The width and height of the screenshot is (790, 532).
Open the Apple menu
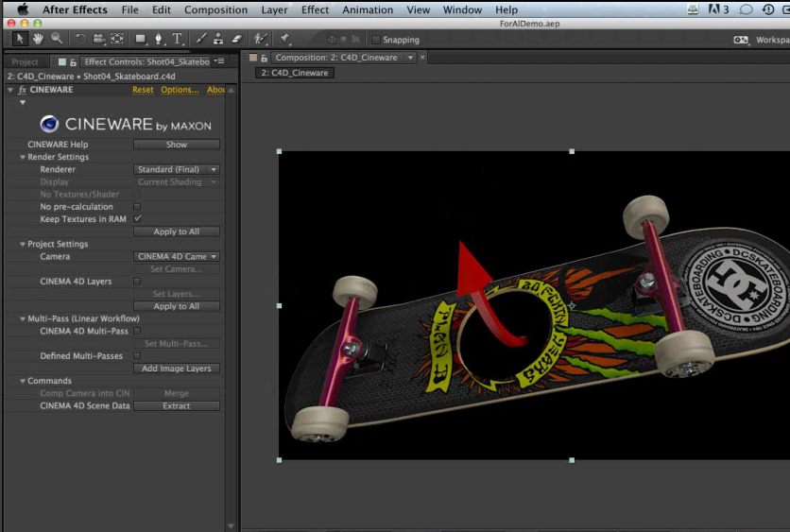[x=24, y=9]
